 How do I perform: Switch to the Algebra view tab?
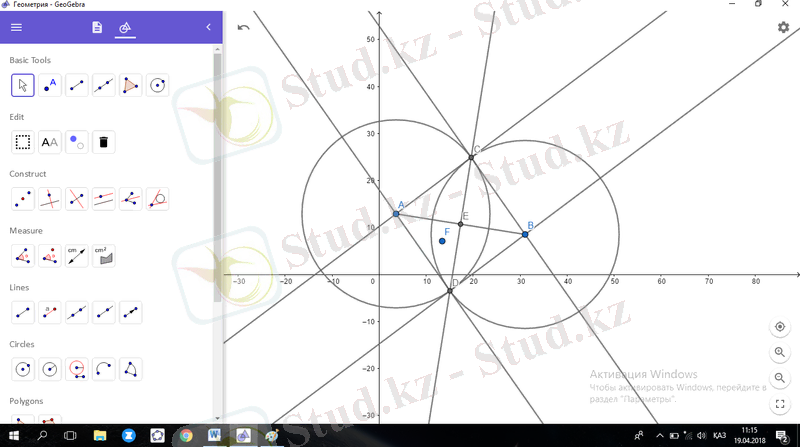97,27
